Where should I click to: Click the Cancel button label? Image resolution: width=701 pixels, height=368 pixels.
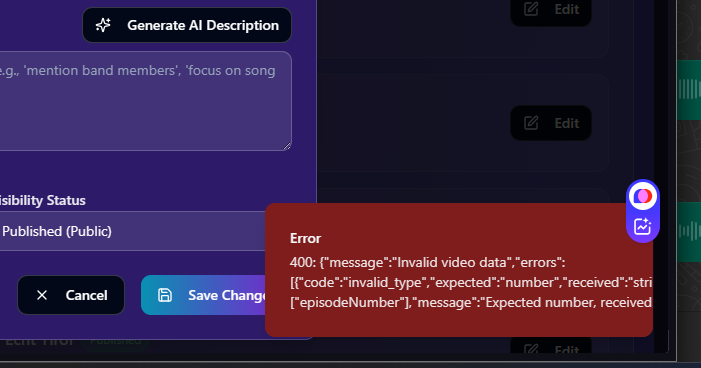click(86, 295)
